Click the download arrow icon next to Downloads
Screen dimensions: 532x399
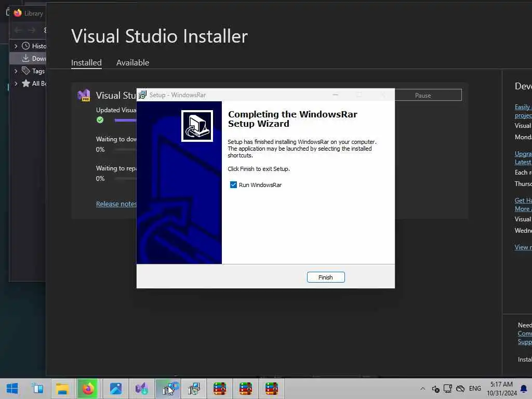tap(25, 58)
